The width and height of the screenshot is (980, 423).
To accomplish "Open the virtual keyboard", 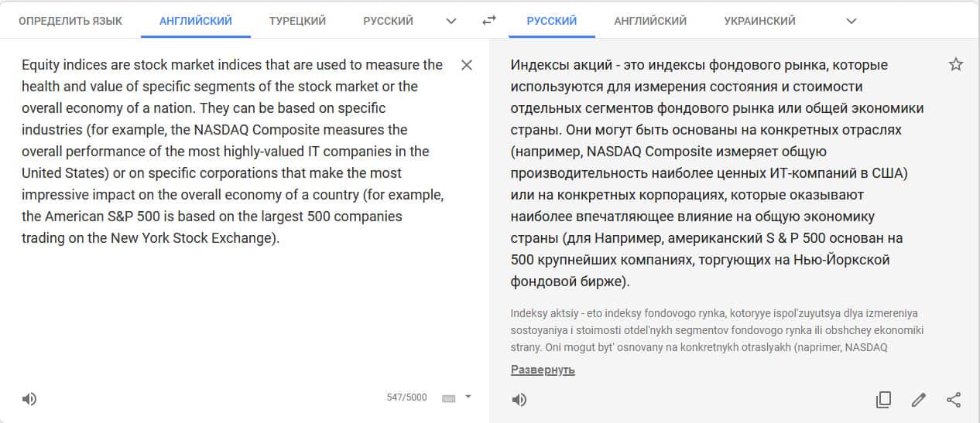I will click(448, 398).
